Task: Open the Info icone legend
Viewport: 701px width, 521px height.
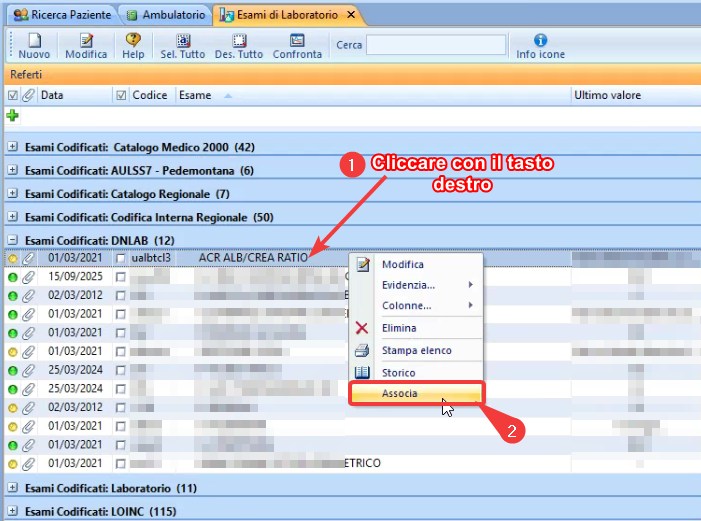Action: (x=540, y=40)
